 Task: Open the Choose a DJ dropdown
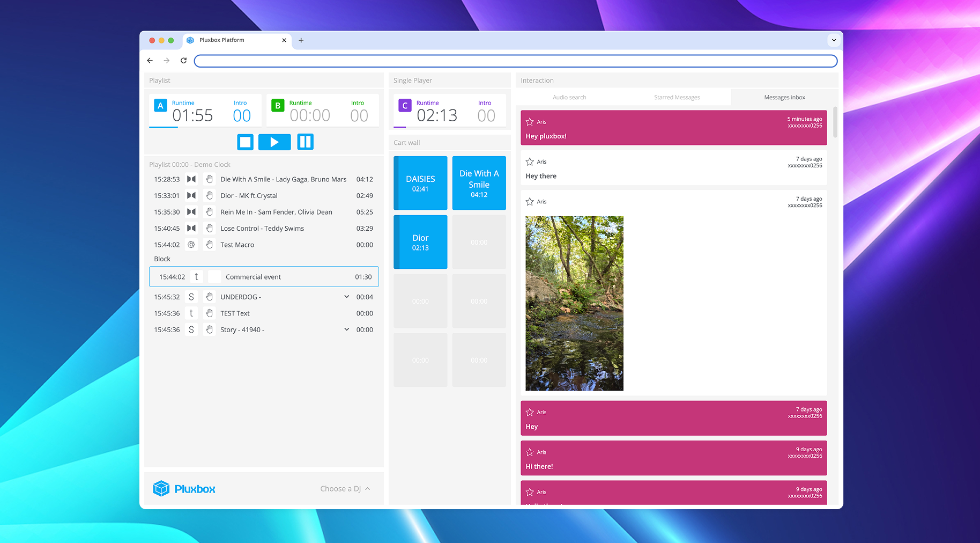[345, 489]
